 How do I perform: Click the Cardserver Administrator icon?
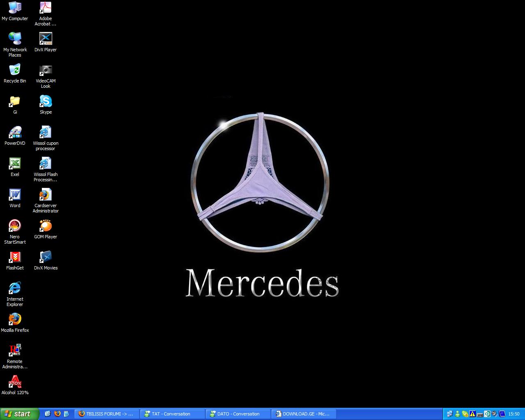[x=46, y=201]
